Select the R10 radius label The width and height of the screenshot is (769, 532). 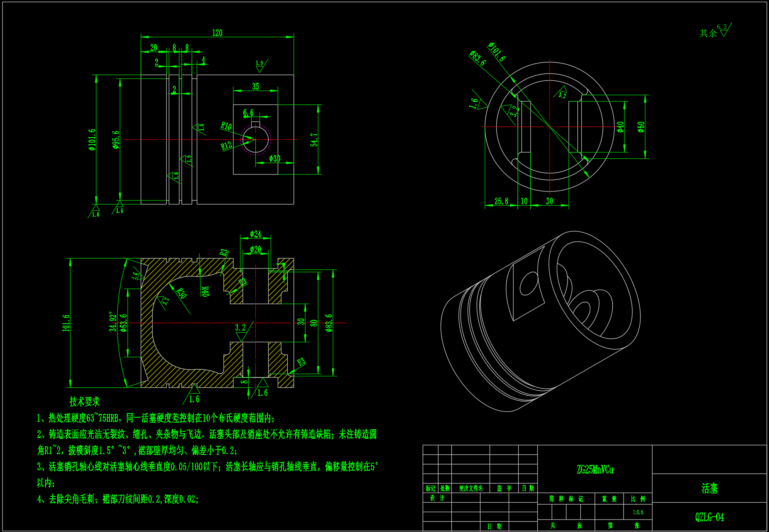click(226, 126)
